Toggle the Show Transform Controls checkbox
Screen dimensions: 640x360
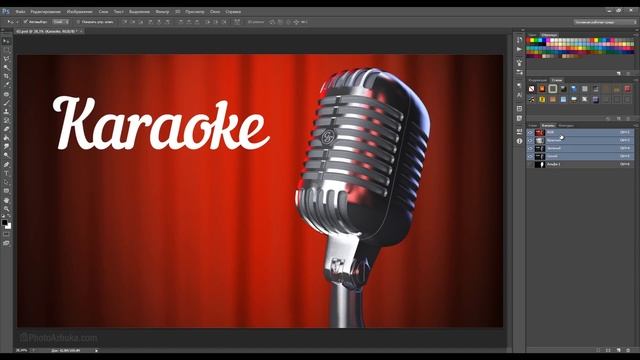coord(78,22)
